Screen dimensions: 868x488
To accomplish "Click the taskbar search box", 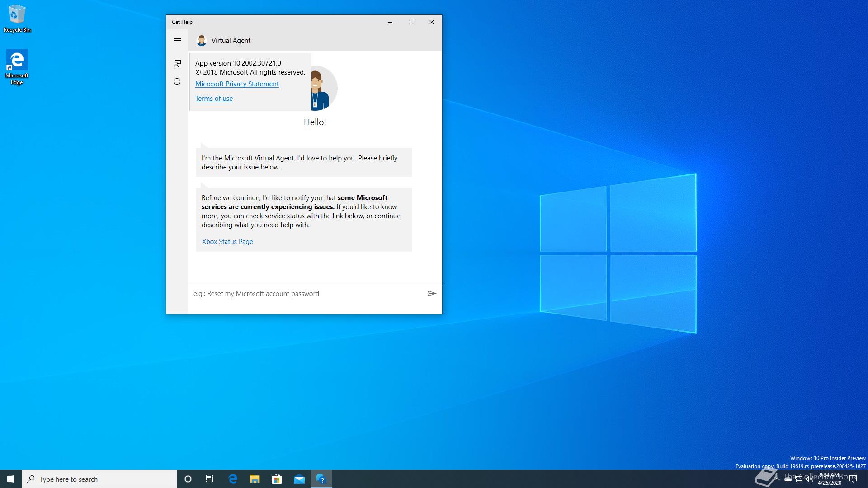I will point(99,479).
